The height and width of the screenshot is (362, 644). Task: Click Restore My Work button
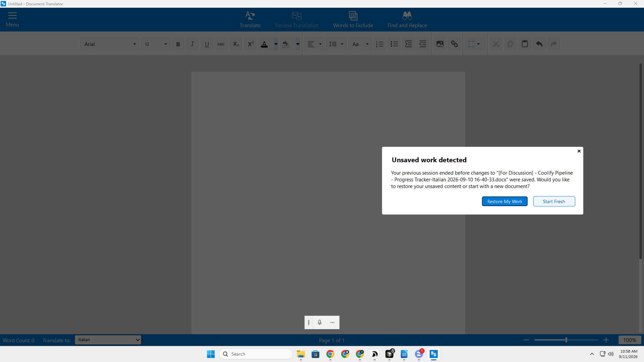point(504,201)
